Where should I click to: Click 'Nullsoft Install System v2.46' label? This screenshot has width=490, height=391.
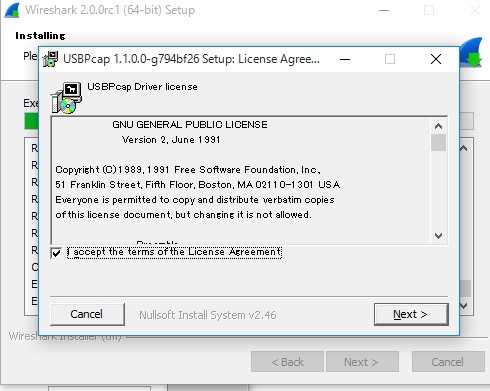(x=208, y=315)
